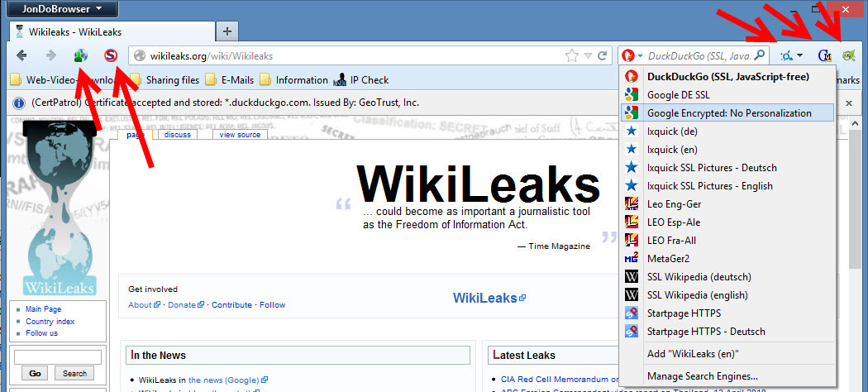Image resolution: width=868 pixels, height=392 pixels.
Task: Open dropdown next to blue proxy icon
Action: pyautogui.click(x=799, y=56)
